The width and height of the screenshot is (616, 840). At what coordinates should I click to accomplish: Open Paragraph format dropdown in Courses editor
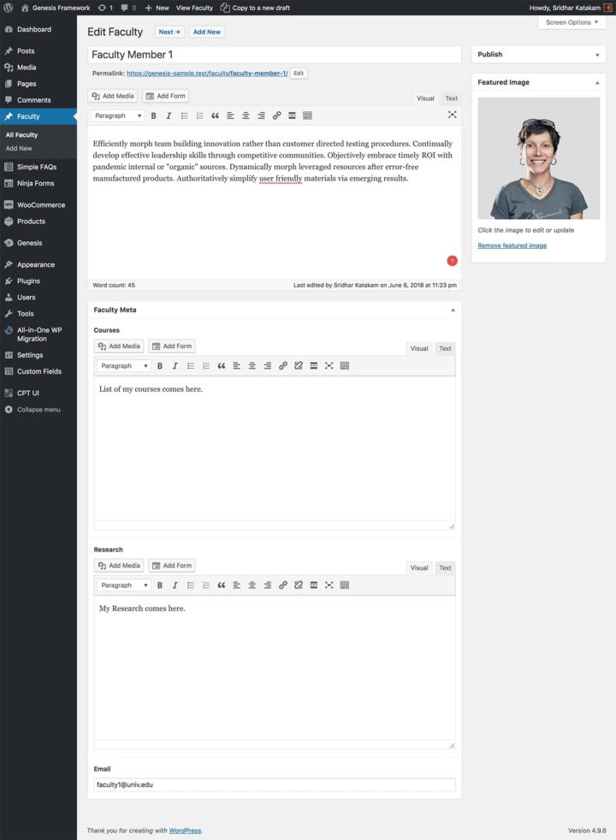tap(124, 366)
